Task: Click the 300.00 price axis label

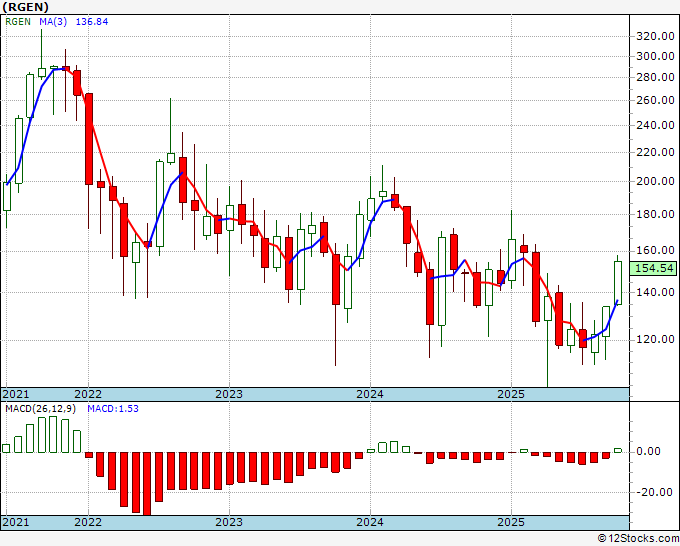Action: pyautogui.click(x=655, y=56)
